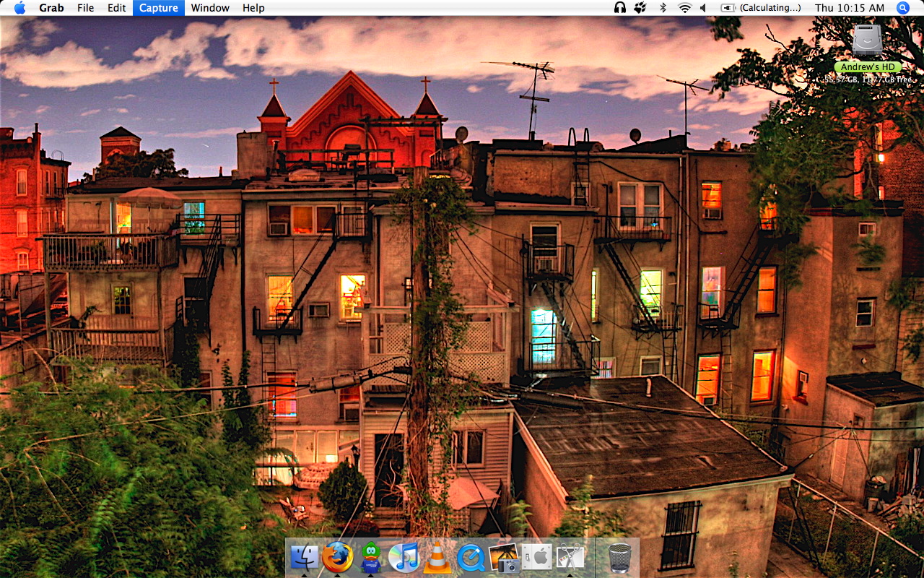Viewport: 924px width, 578px height.
Task: Click the Calculating battery status text
Action: point(770,8)
